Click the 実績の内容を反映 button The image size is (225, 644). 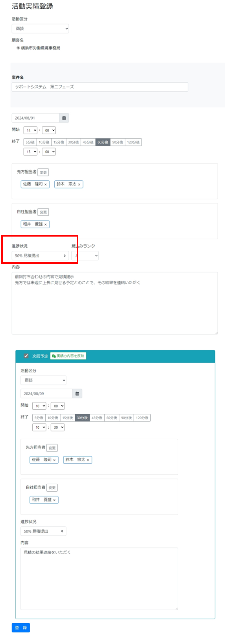(68, 356)
